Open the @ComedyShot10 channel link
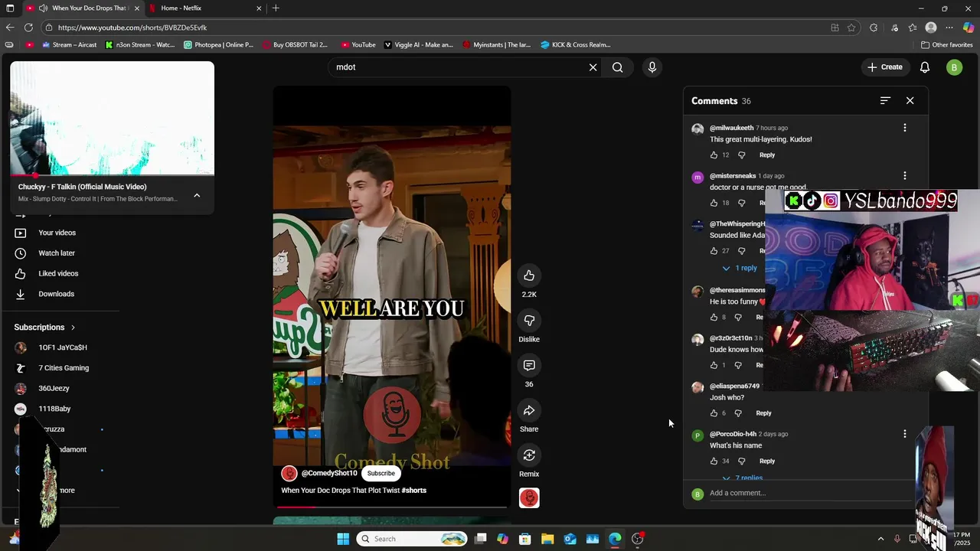This screenshot has height=551, width=980. pos(329,473)
